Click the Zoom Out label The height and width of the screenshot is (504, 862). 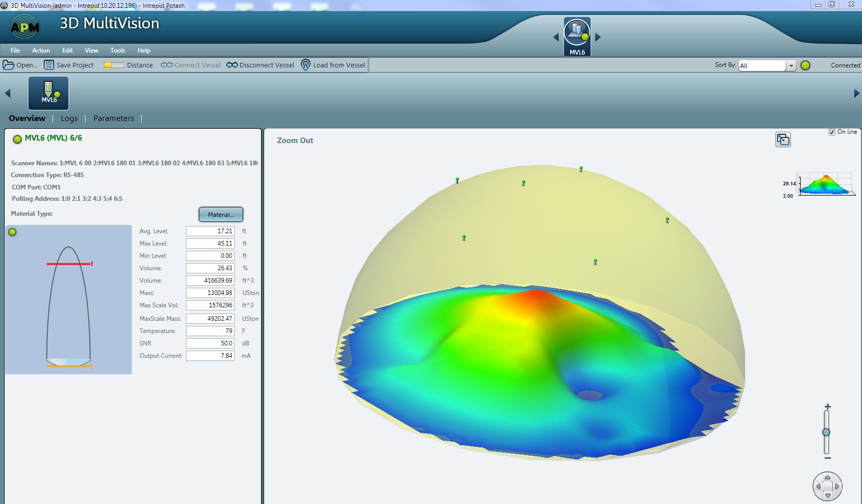pos(295,141)
